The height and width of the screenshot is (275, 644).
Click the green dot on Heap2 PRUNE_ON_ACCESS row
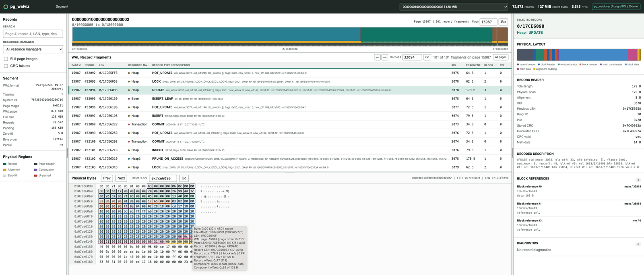129,158
